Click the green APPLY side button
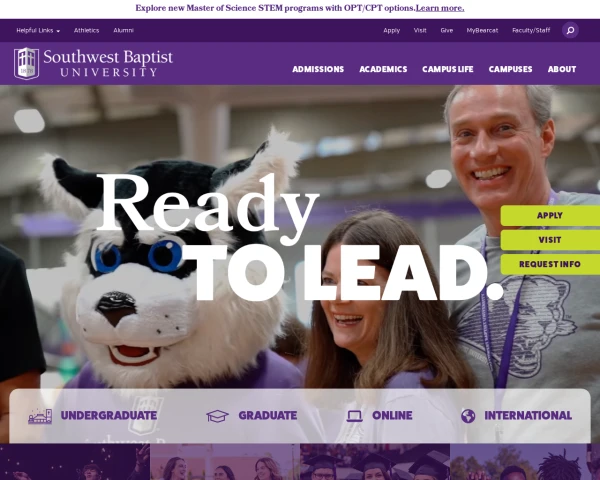 tap(550, 216)
